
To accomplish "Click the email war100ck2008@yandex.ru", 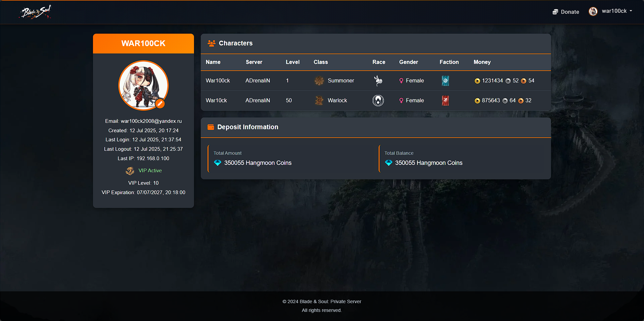I will point(143,121).
